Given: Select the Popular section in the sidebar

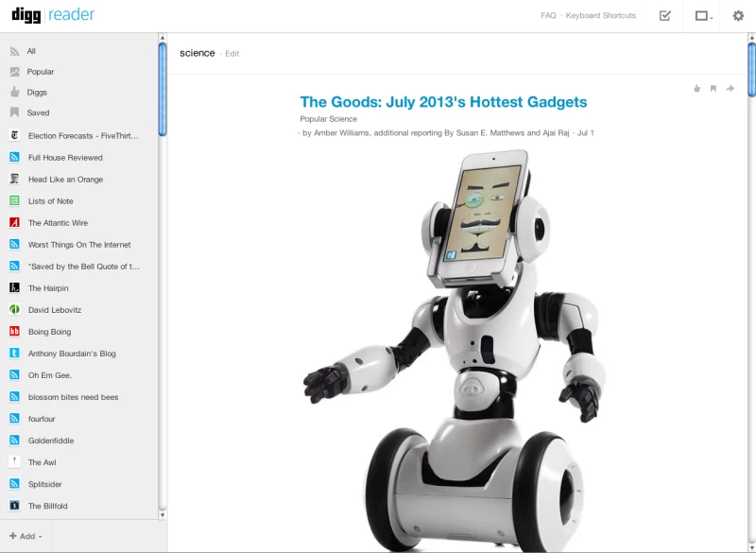Looking at the screenshot, I should [x=41, y=72].
